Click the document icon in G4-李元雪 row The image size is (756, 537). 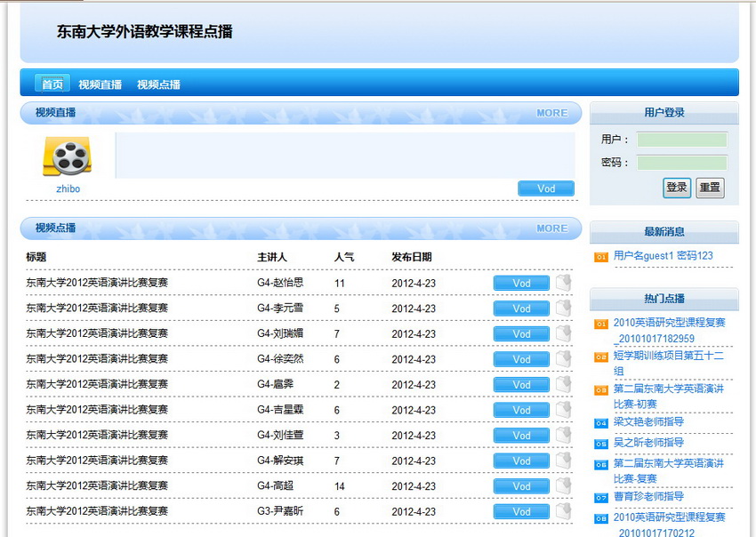(x=564, y=308)
